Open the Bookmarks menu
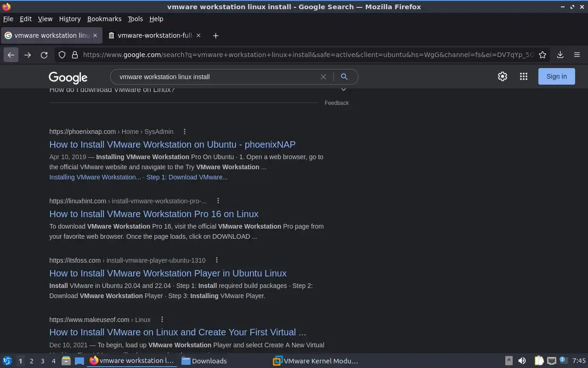Screen dimensions: 588x368 click(104, 19)
